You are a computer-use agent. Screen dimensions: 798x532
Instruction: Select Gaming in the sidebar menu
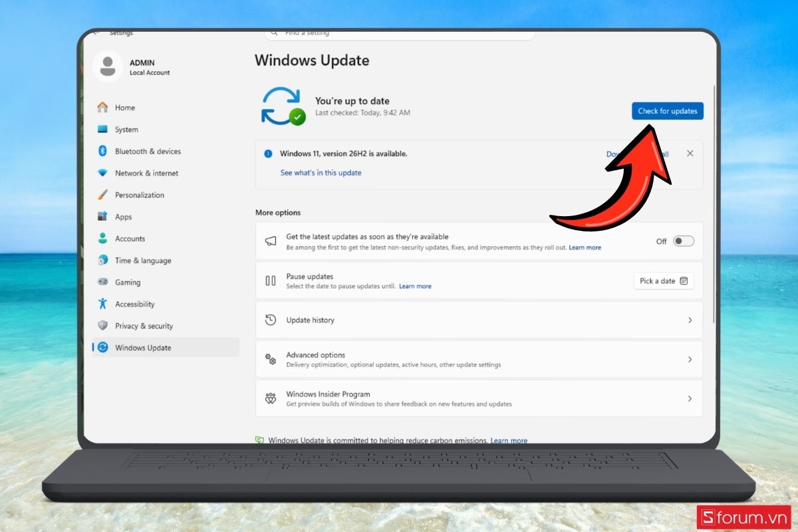tap(166, 282)
